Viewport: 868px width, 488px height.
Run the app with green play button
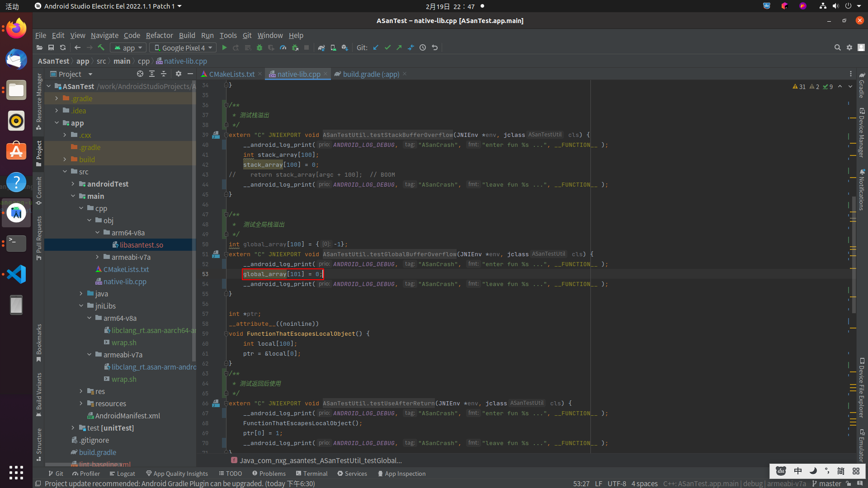224,48
